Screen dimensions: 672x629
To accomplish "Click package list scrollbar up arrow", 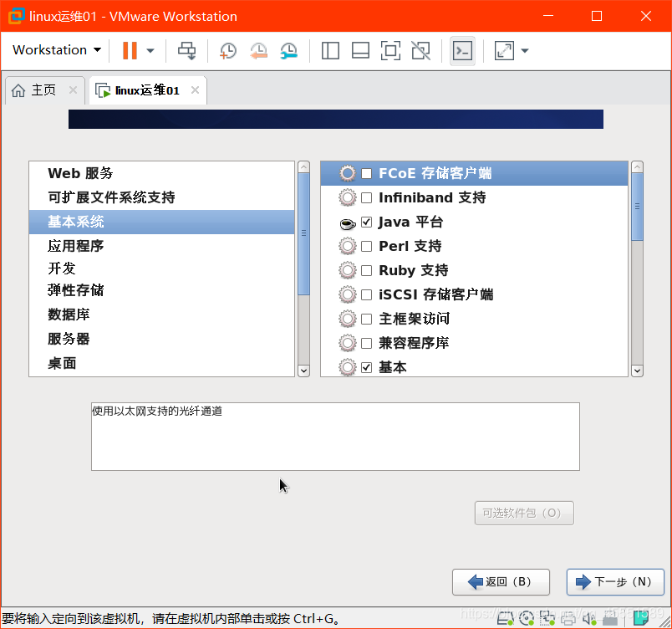I will click(637, 166).
